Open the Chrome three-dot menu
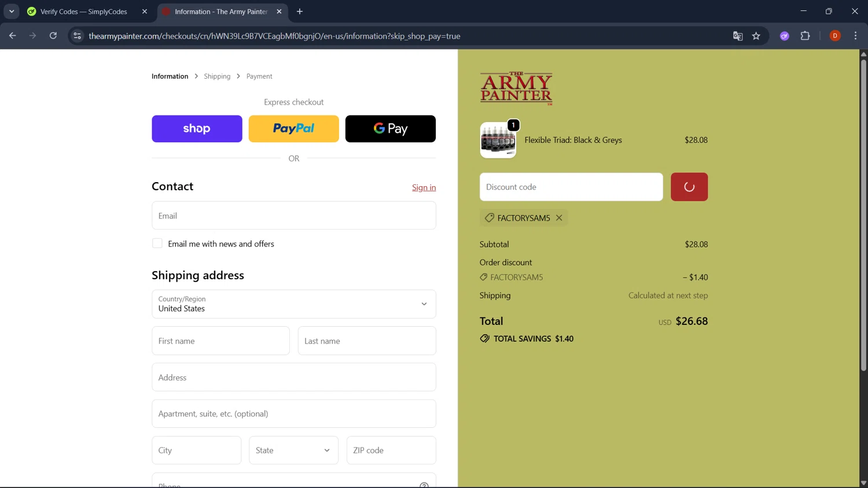This screenshot has width=868, height=488. (855, 36)
